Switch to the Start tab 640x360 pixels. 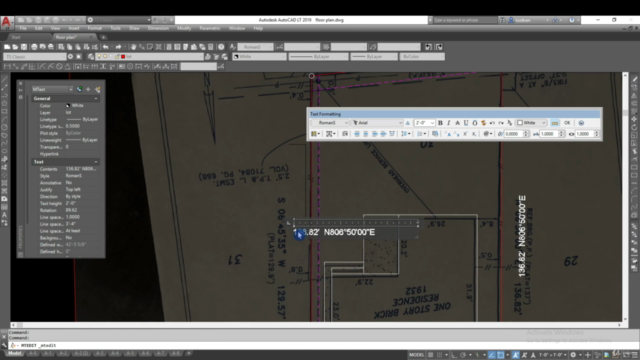click(16, 37)
